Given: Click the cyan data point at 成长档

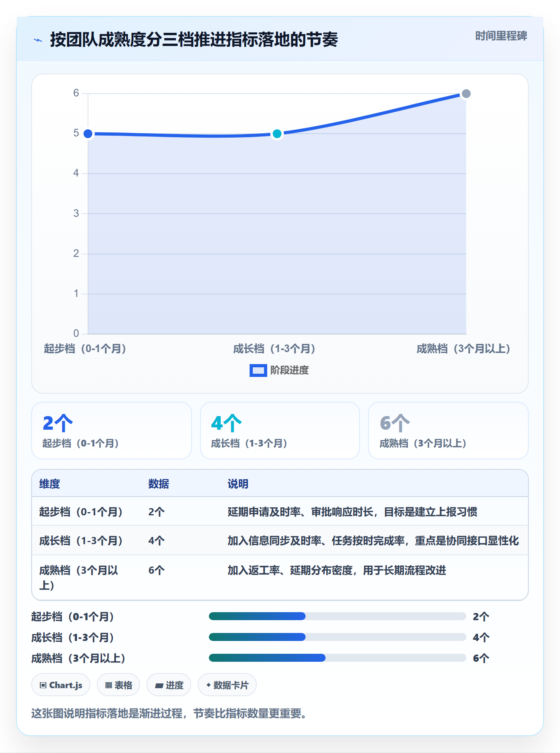Looking at the screenshot, I should 277,134.
